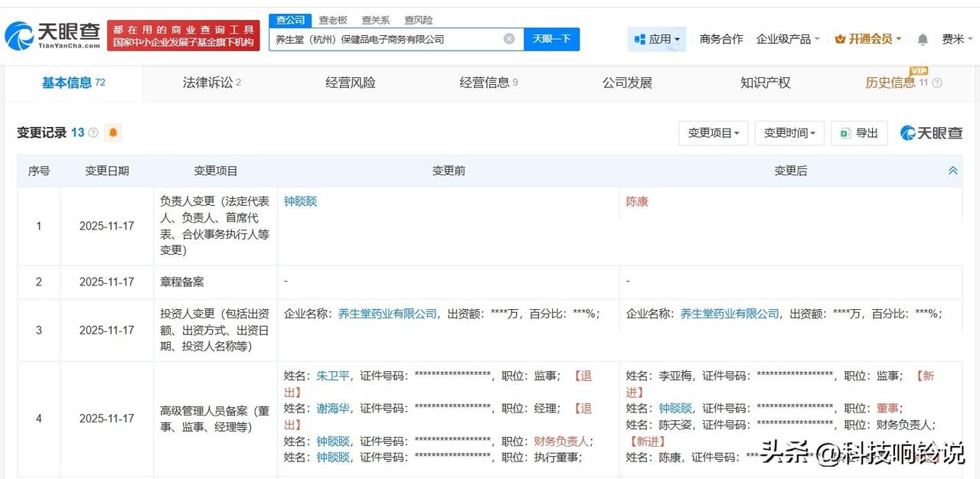980x479 pixels.
Task: Select 负责人变更 item cell in row 1
Action: 215,226
